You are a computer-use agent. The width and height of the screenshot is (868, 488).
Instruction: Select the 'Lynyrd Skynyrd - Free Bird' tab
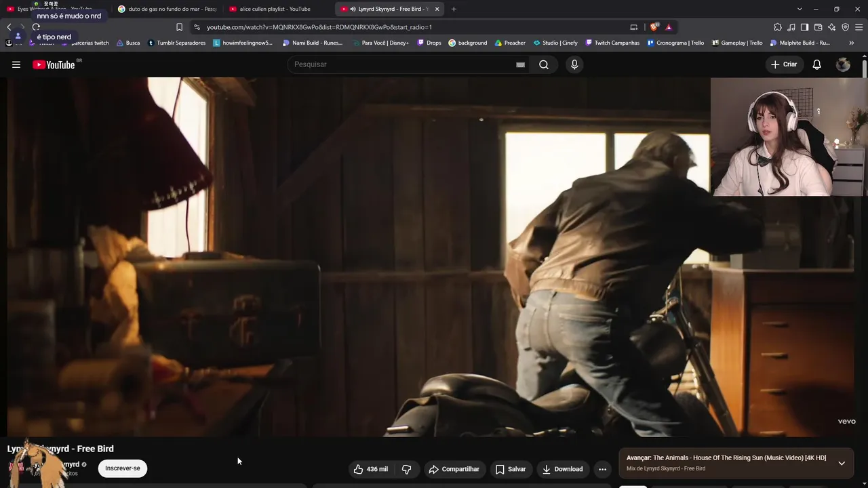[x=389, y=9]
